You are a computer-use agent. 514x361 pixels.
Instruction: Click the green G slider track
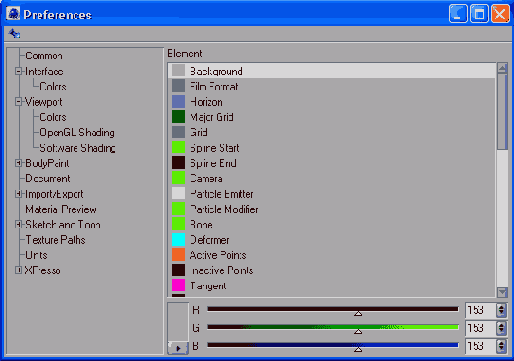coord(333,327)
